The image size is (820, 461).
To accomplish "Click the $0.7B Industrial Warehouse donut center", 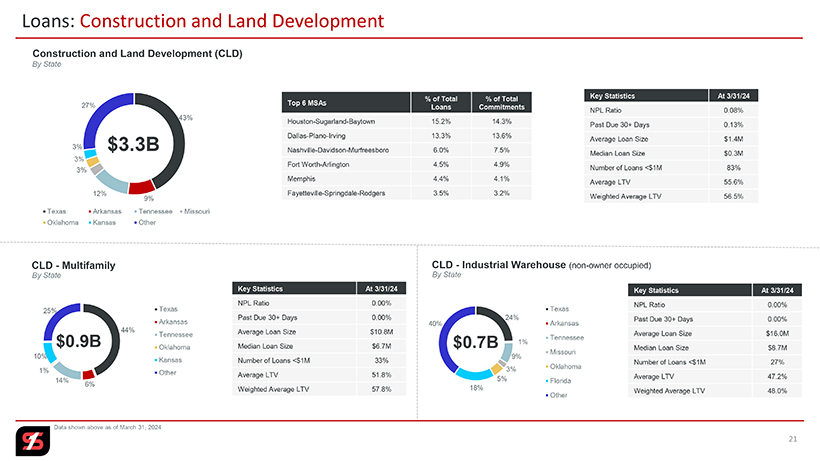I will (475, 342).
